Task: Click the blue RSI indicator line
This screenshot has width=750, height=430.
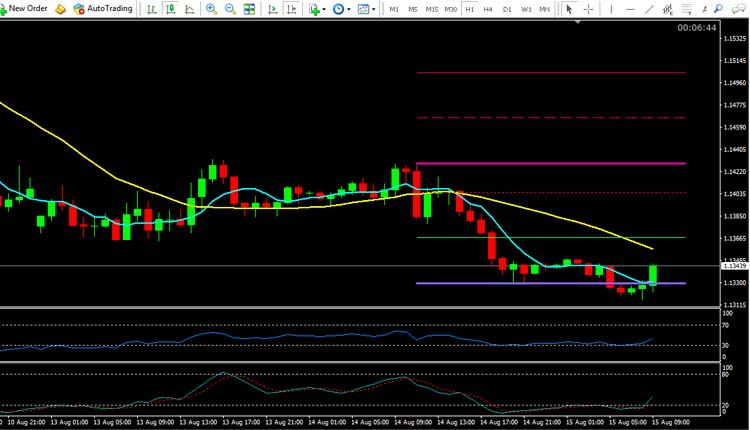Action: pos(325,336)
